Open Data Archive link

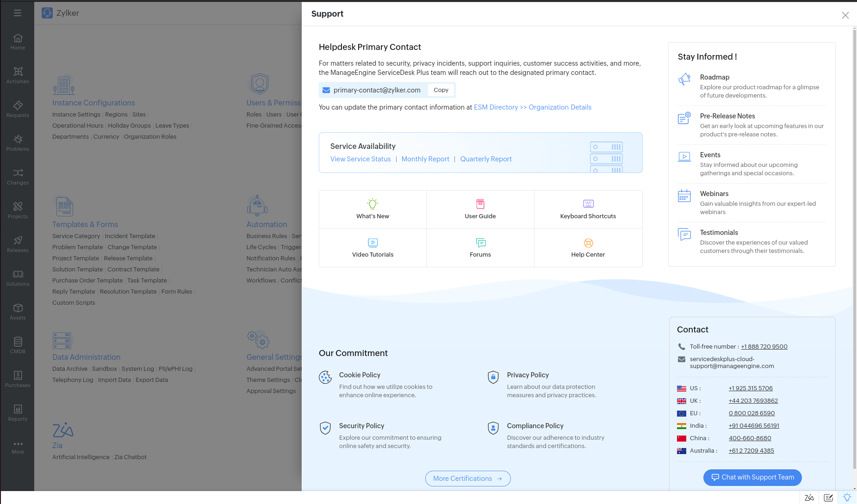click(x=70, y=369)
